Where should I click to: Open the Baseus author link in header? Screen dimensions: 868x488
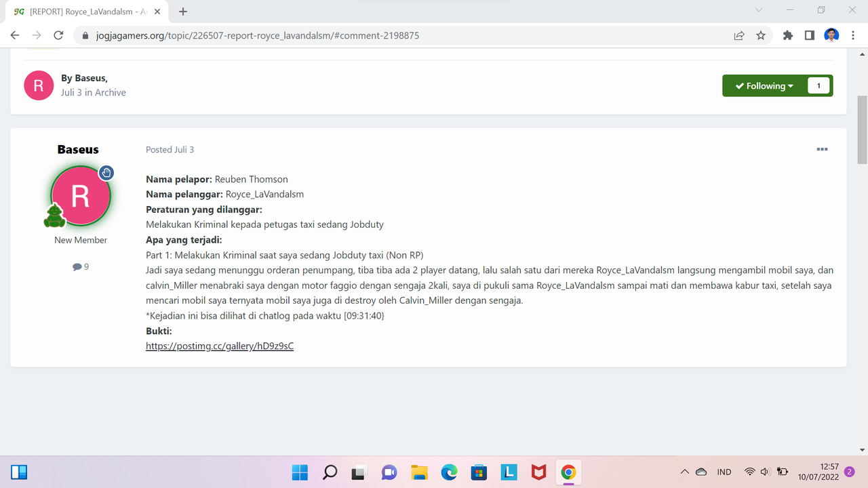[91, 78]
